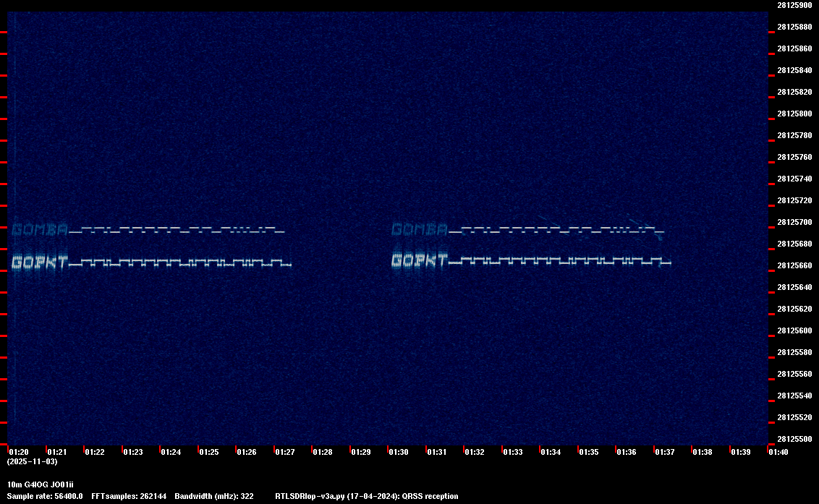The image size is (819, 504).
Task: Click the 28125800 frequency scale label
Action: coord(794,114)
